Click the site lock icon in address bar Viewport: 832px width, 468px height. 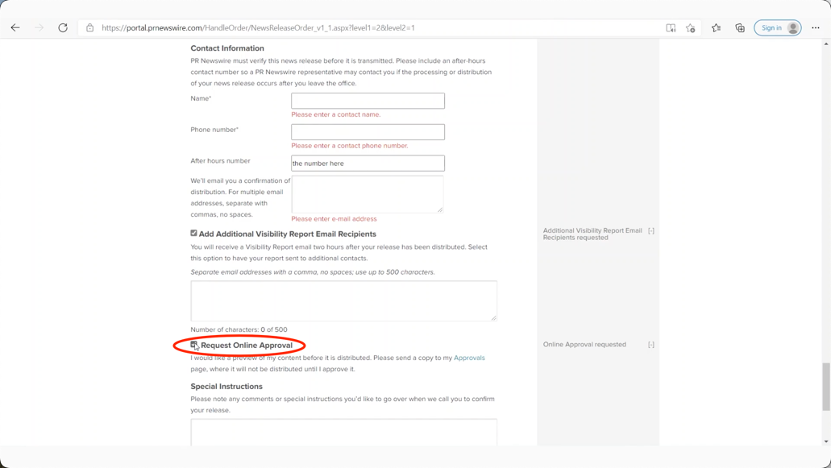coord(90,28)
